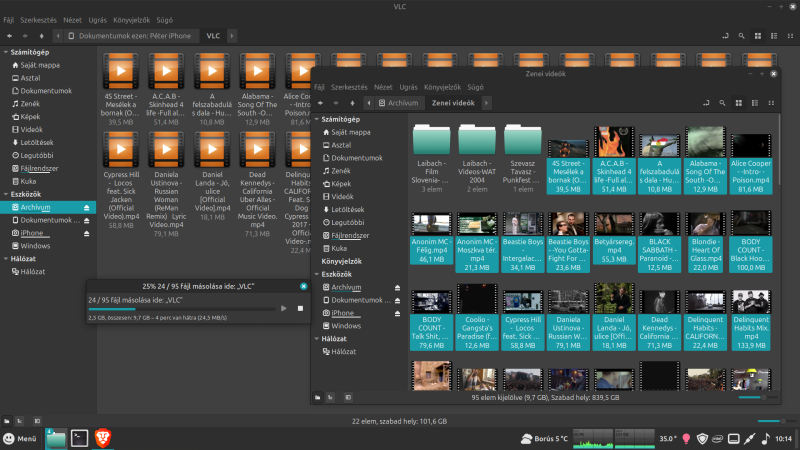Eject Archívum in VLC window sidebar

point(86,208)
